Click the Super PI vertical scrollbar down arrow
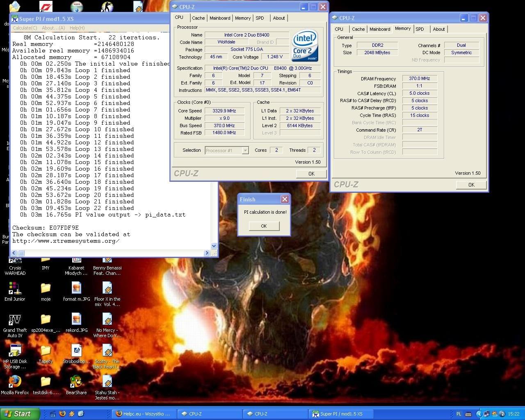The height and width of the screenshot is (420, 525). [214, 246]
